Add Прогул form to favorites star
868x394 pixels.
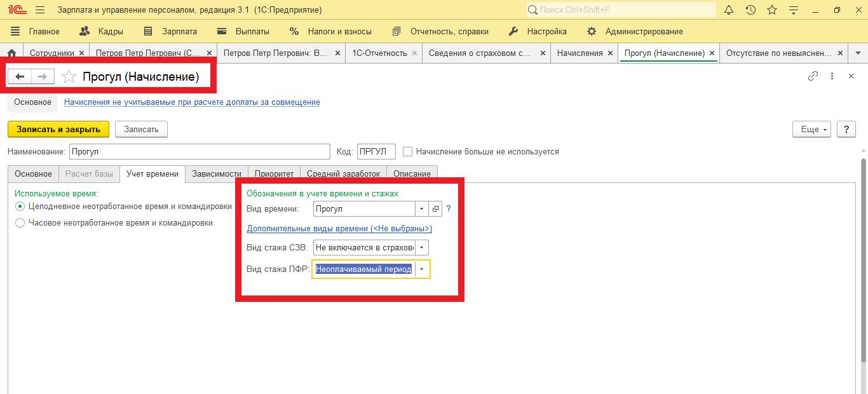click(x=69, y=77)
